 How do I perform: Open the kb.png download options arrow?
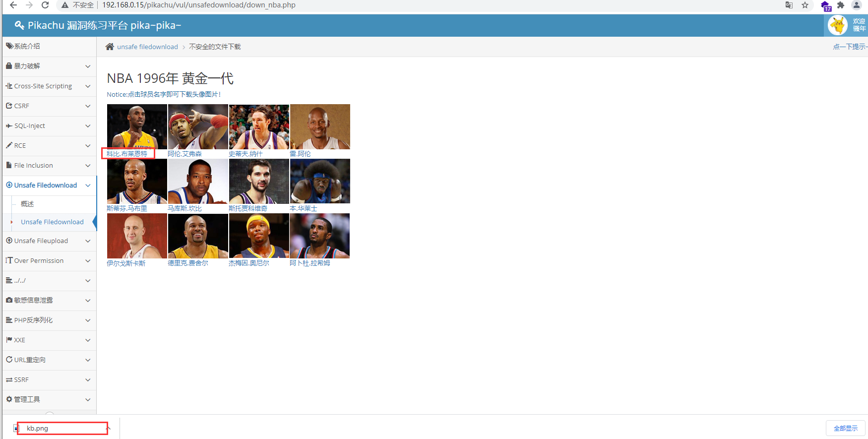[x=108, y=428]
